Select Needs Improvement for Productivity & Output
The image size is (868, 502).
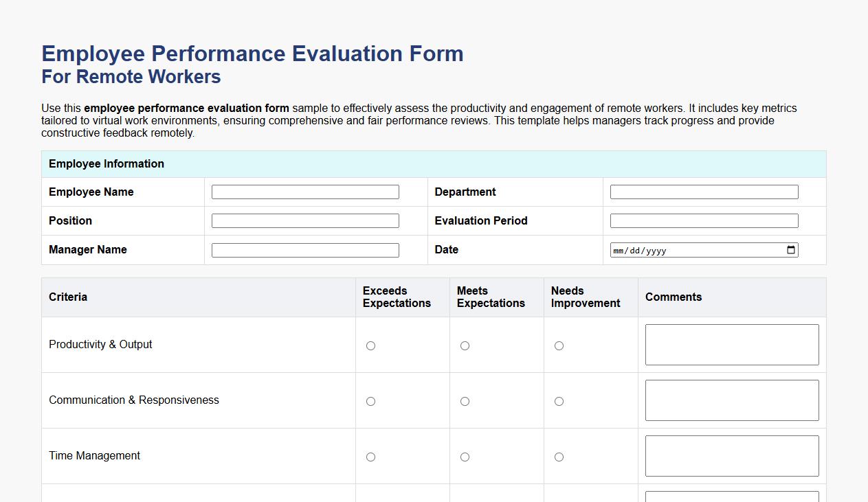pos(559,345)
